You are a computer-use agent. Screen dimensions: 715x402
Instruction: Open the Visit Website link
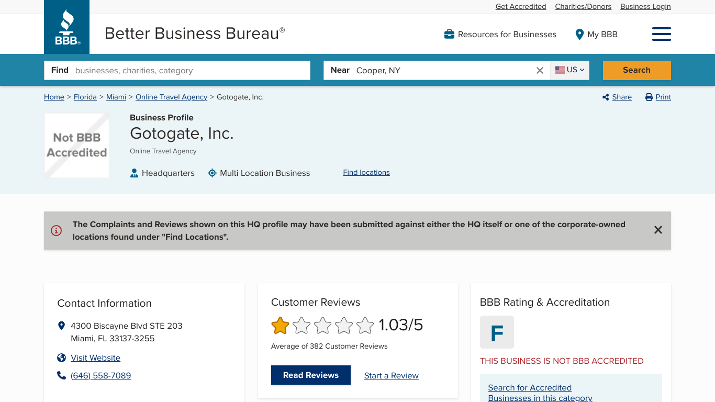coord(95,358)
